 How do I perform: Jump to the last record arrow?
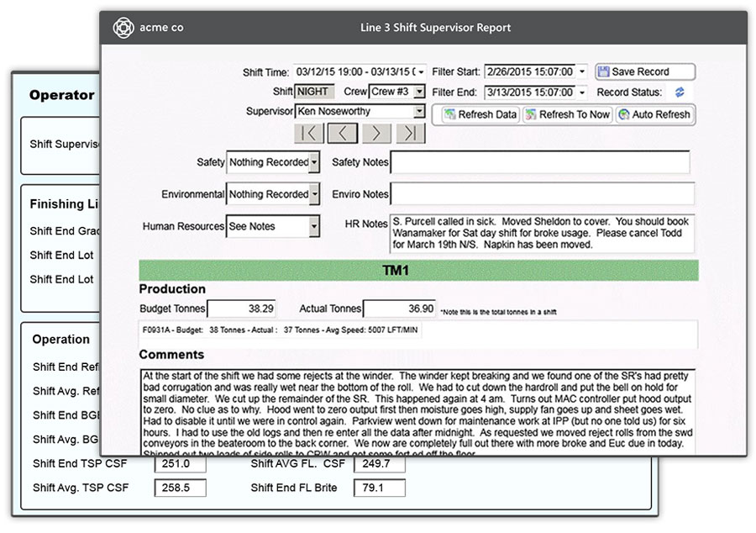(x=410, y=133)
